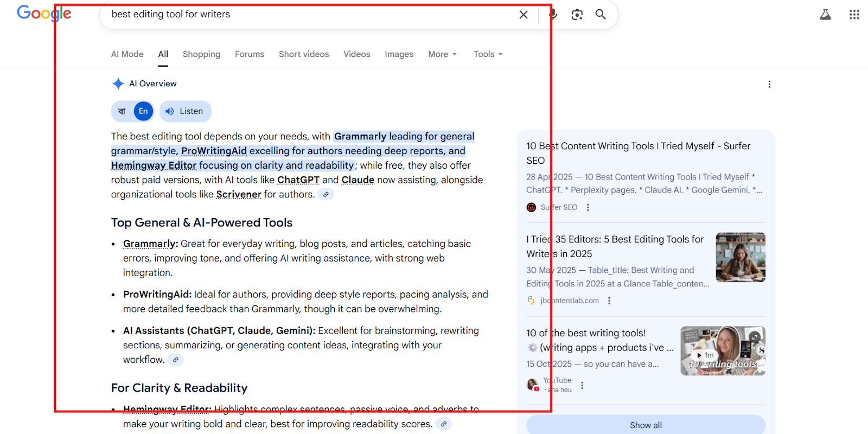868x434 pixels.
Task: Play audio with the Listen button
Action: (185, 111)
